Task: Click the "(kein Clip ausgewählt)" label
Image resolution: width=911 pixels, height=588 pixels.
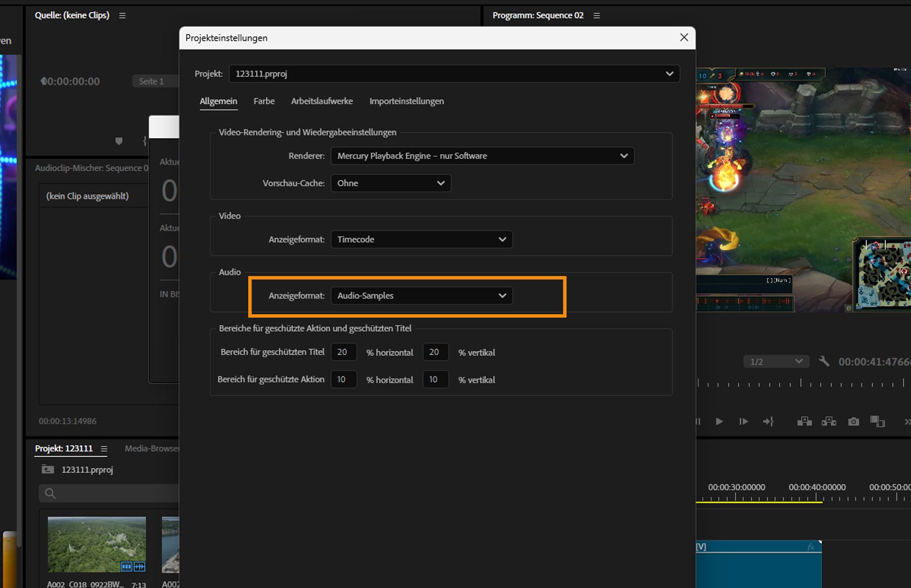Action: [87, 196]
